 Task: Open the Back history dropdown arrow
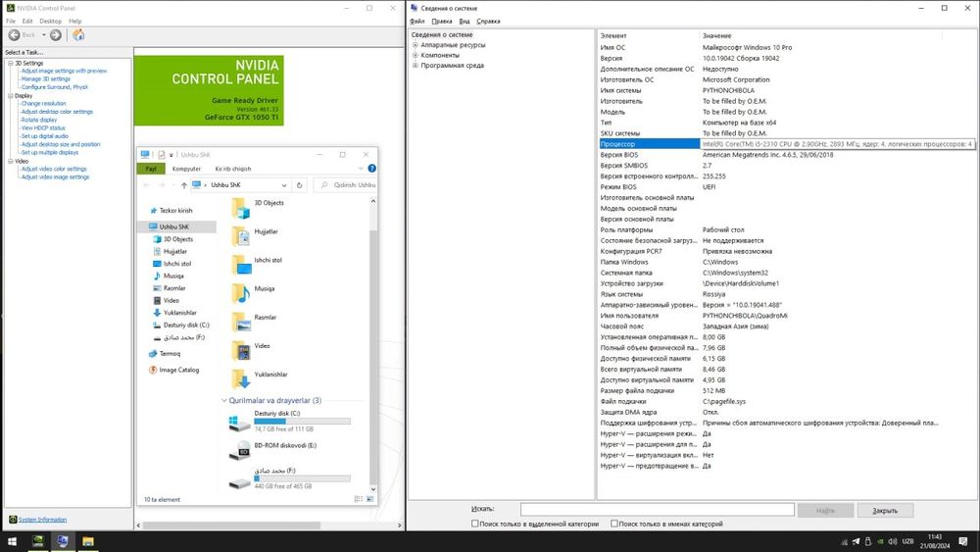click(44, 35)
